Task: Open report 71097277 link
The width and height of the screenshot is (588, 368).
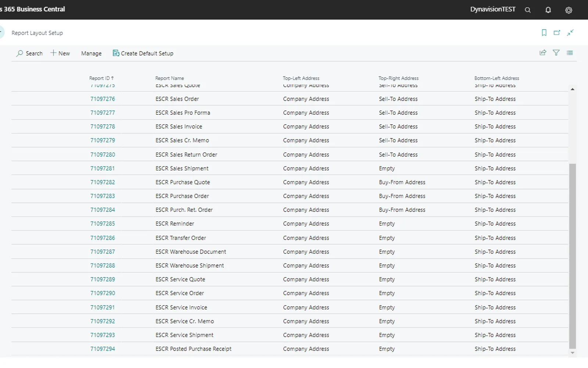Action: [103, 113]
